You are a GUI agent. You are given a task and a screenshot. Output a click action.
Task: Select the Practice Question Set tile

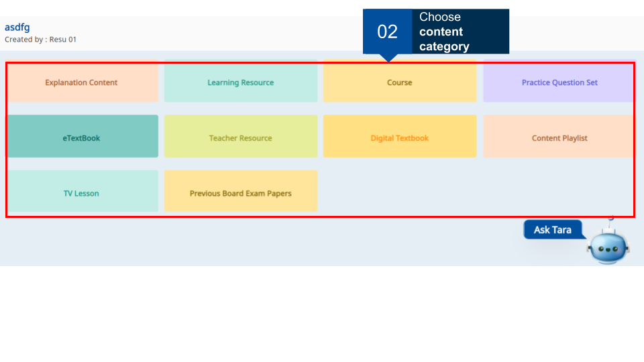pyautogui.click(x=559, y=82)
